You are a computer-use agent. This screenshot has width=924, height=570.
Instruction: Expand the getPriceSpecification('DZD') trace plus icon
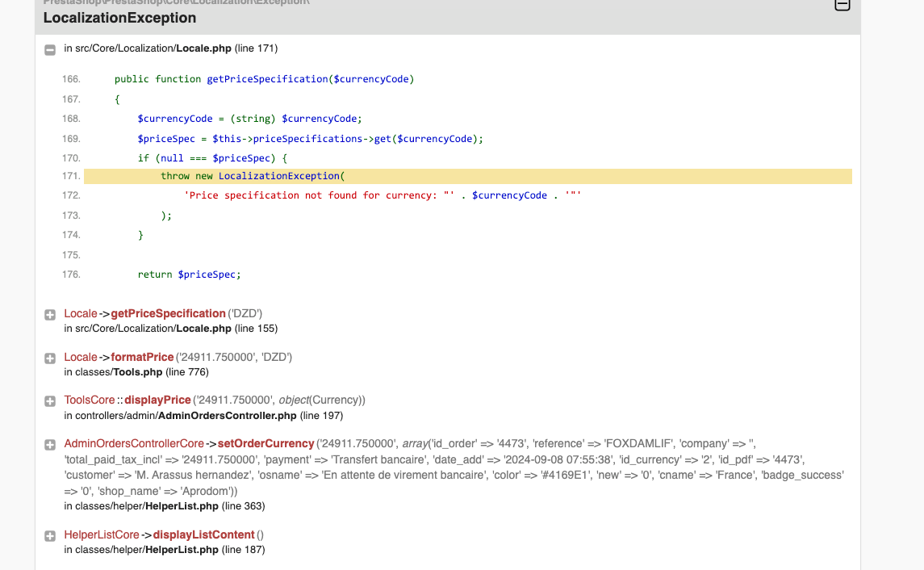(50, 314)
